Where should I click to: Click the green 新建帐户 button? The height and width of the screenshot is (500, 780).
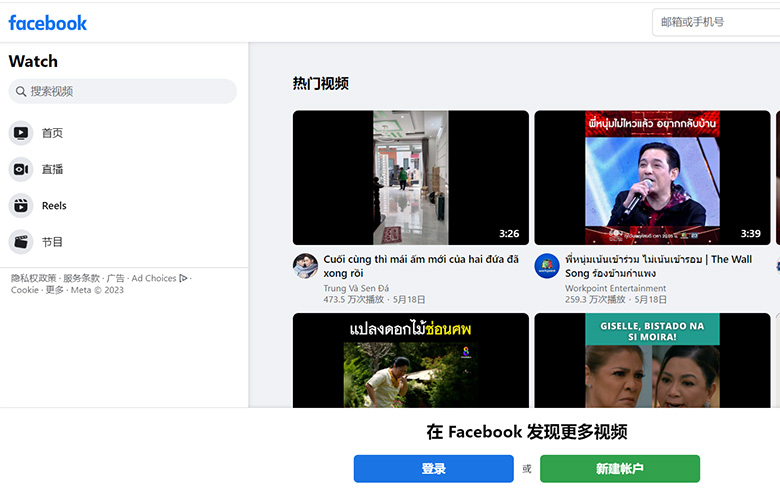[x=620, y=469]
